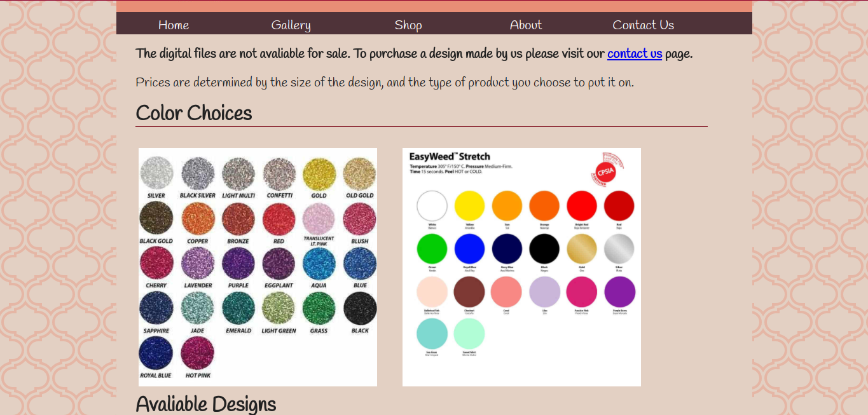This screenshot has width=868, height=415.
Task: Select the Ballerina Pink EasyWeed swatch
Action: coord(432,292)
